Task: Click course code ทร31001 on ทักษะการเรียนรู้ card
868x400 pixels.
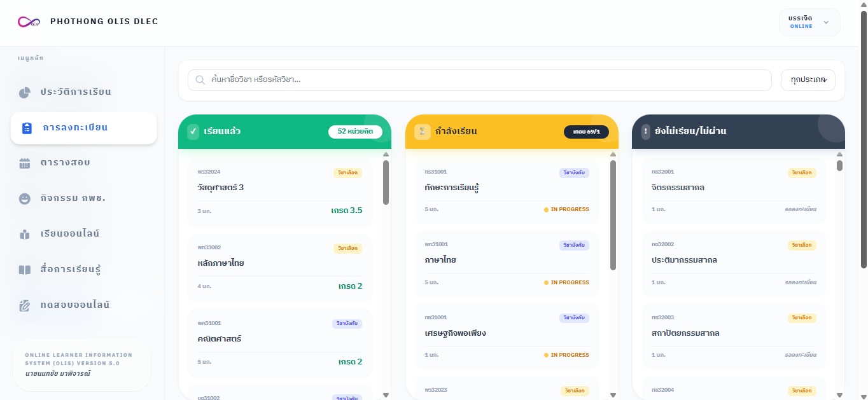Action: [x=436, y=172]
